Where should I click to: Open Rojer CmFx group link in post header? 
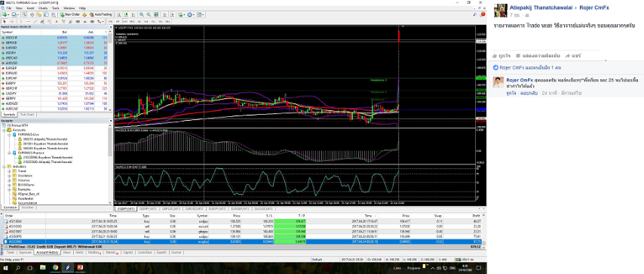coord(594,8)
